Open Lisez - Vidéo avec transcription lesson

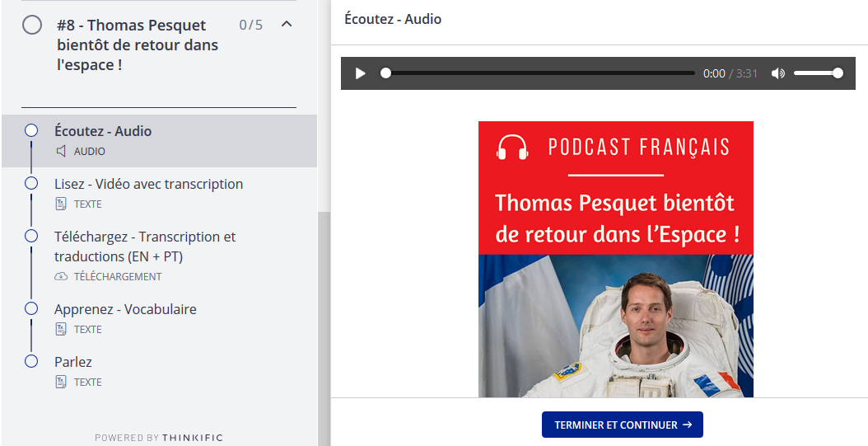tap(148, 184)
